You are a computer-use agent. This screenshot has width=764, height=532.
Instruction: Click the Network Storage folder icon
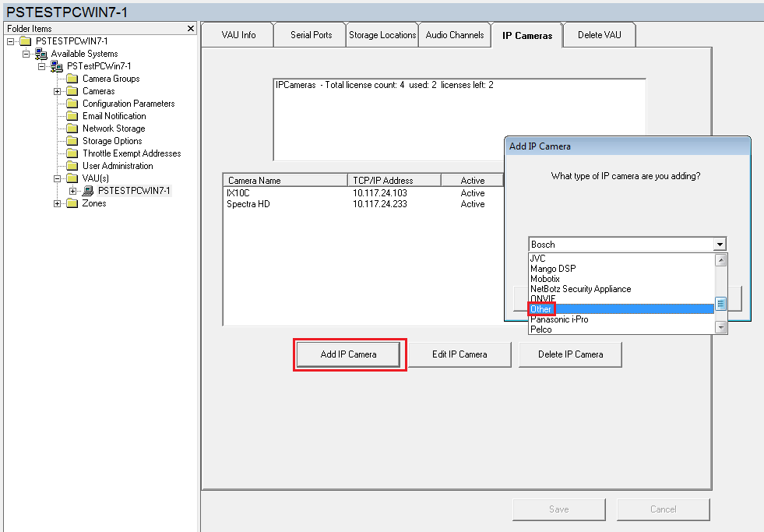click(72, 129)
